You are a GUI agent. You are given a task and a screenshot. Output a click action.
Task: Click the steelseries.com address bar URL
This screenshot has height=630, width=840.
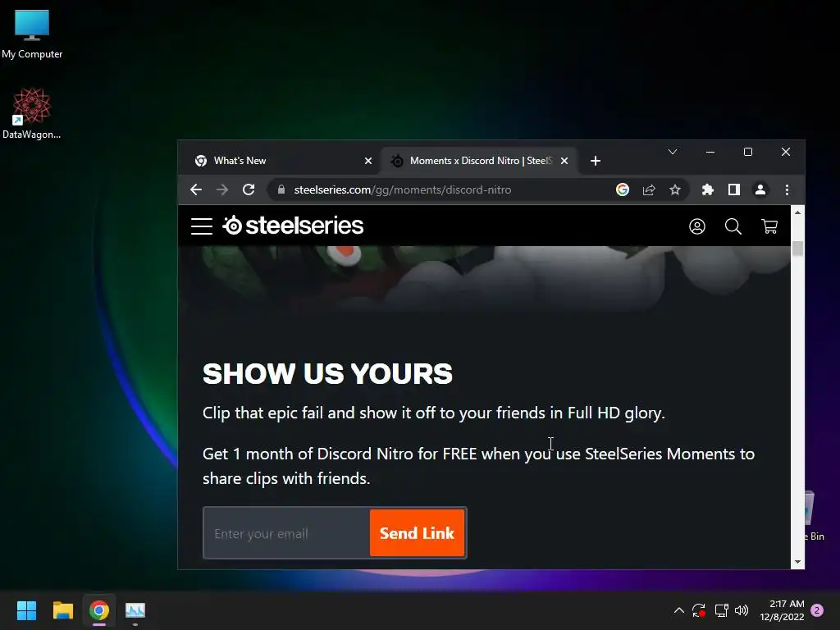point(402,189)
